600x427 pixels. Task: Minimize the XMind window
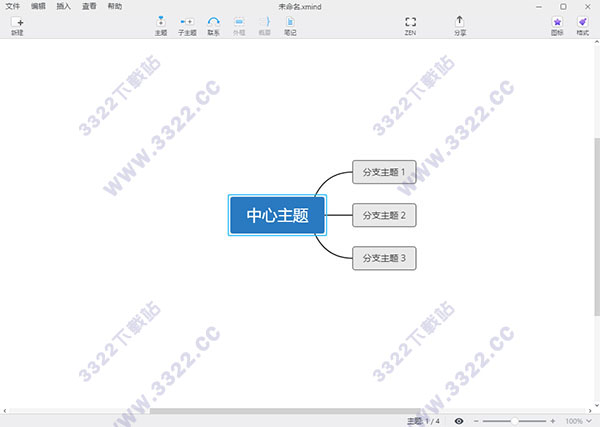(539, 7)
